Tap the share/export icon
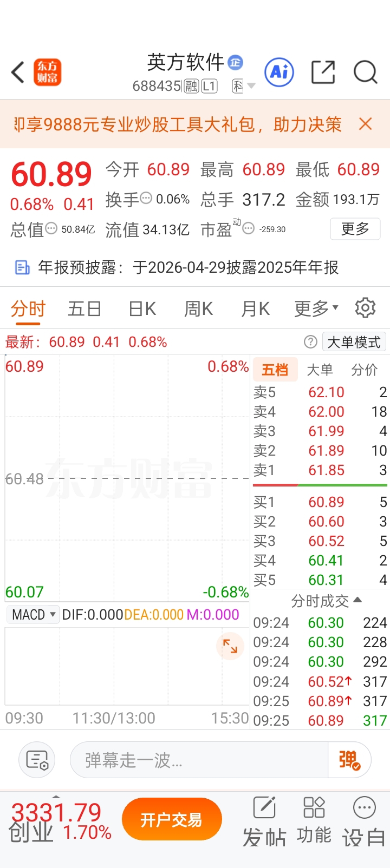The width and height of the screenshot is (390, 868). (323, 72)
